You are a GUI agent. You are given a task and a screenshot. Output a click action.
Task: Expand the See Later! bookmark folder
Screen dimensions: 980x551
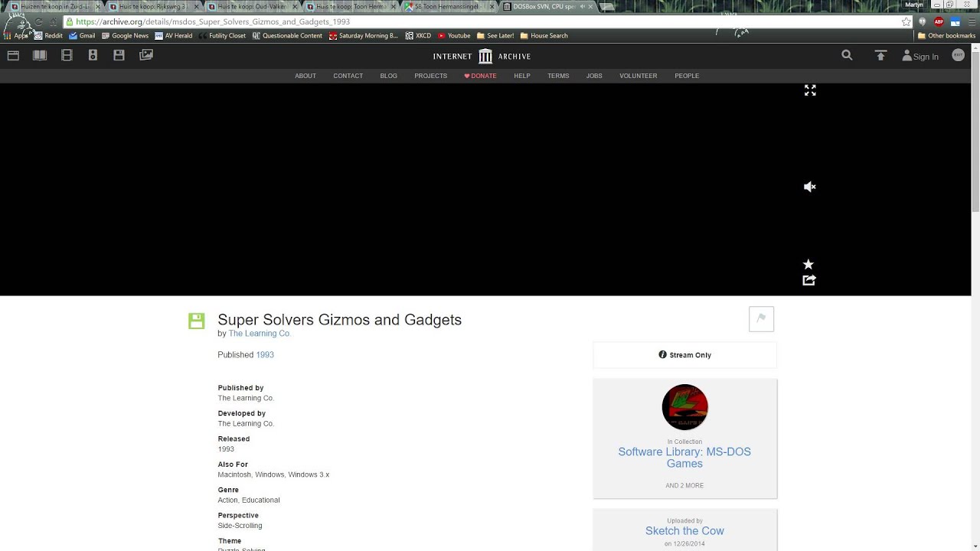(495, 36)
